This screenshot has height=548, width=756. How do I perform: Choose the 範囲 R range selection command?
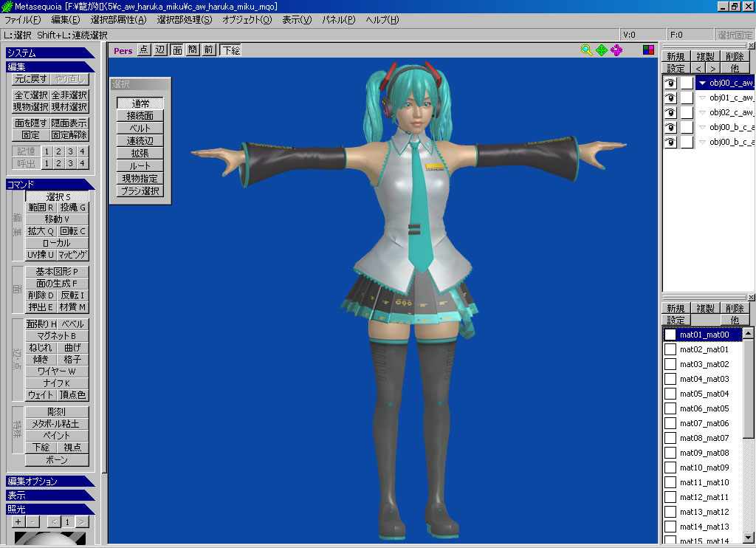(41, 208)
